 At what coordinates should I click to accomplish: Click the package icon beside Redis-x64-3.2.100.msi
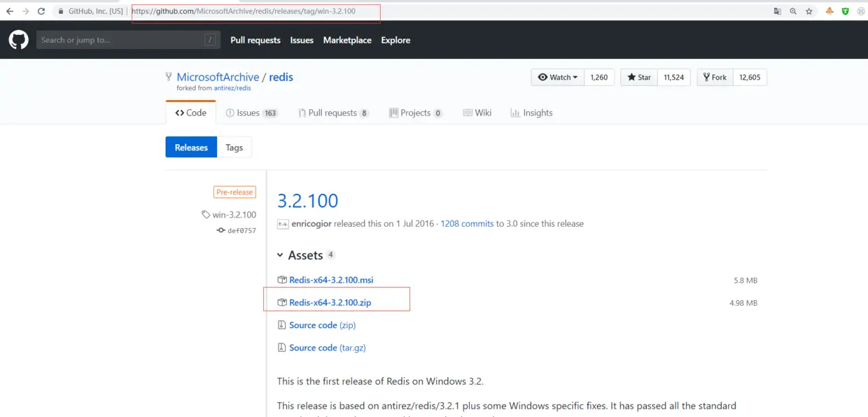(x=282, y=280)
